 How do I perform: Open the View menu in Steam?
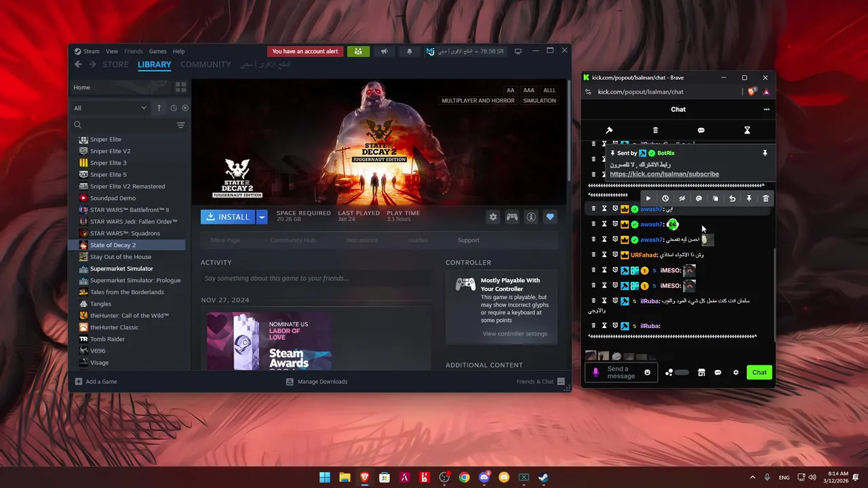pyautogui.click(x=112, y=52)
